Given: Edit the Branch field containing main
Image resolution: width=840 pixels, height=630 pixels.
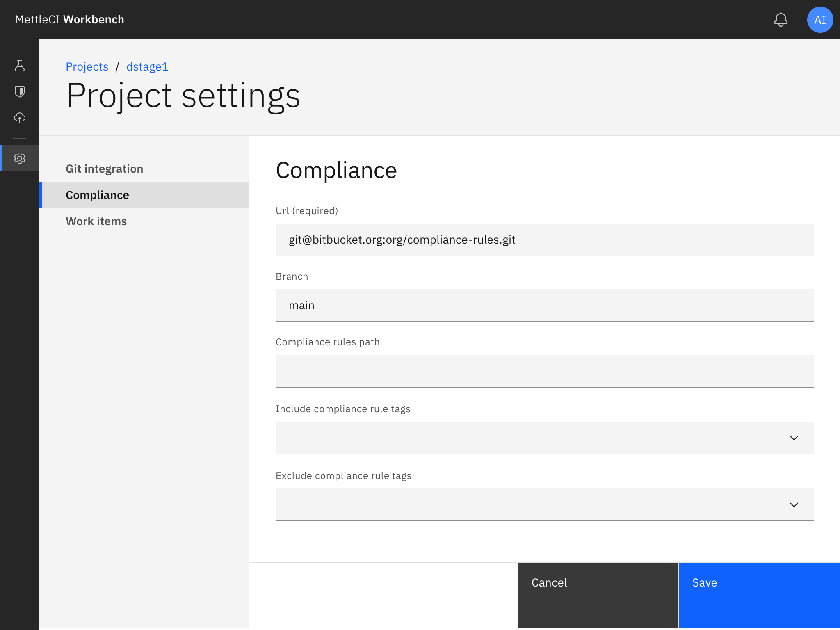Looking at the screenshot, I should tap(544, 305).
